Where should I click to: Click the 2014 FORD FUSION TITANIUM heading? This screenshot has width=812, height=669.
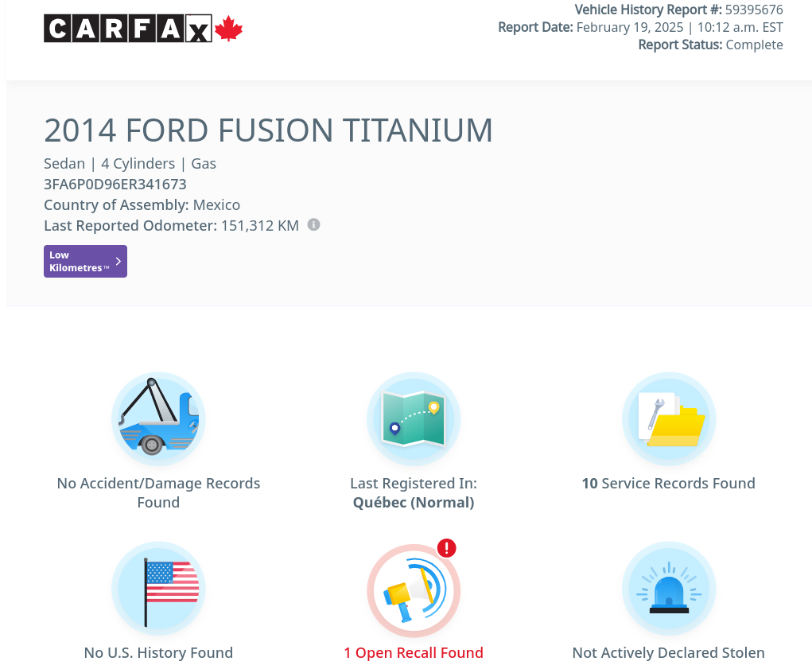click(x=268, y=130)
